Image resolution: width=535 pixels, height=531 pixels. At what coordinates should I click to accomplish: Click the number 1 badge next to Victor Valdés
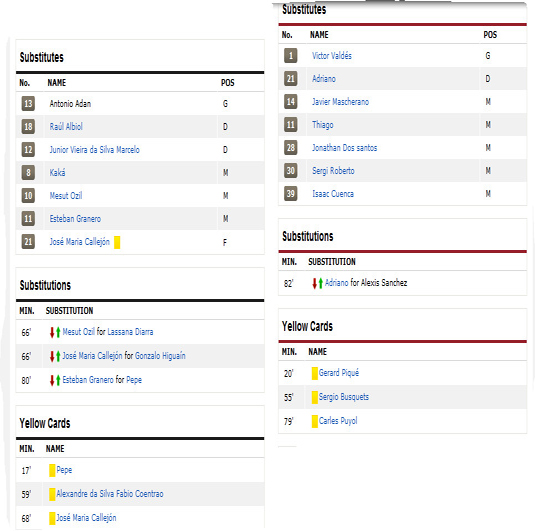(290, 56)
